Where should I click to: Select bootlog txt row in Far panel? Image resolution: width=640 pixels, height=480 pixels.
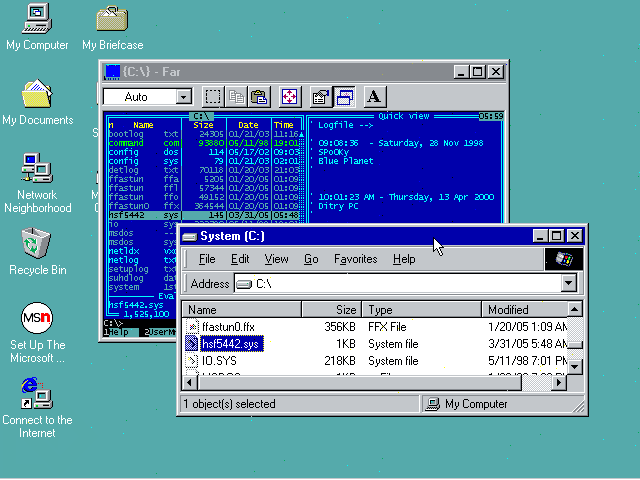click(x=206, y=134)
